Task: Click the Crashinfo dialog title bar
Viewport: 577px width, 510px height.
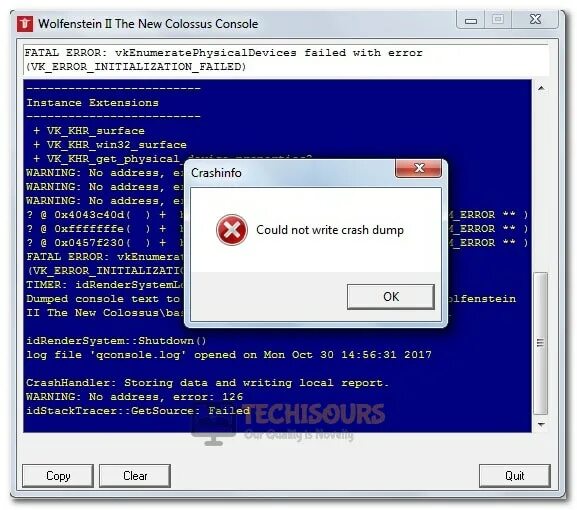Action: coord(293,173)
